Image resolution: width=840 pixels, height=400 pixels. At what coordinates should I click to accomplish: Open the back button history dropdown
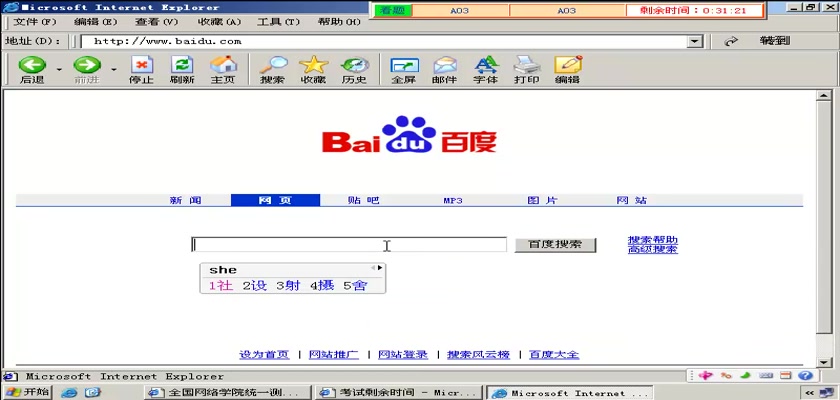(x=59, y=69)
